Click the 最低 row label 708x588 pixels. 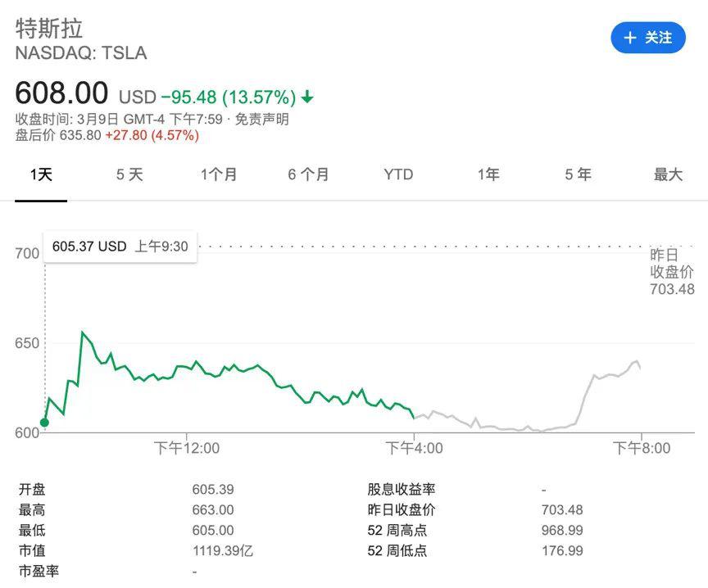point(32,530)
